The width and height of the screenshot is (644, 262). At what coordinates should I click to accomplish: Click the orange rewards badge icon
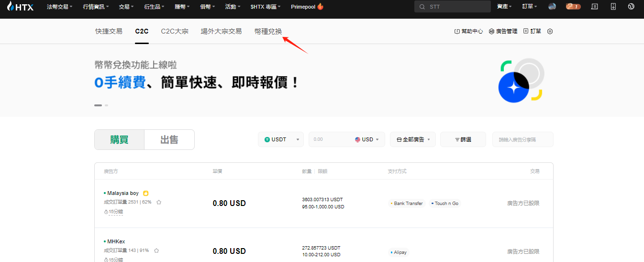pyautogui.click(x=573, y=7)
